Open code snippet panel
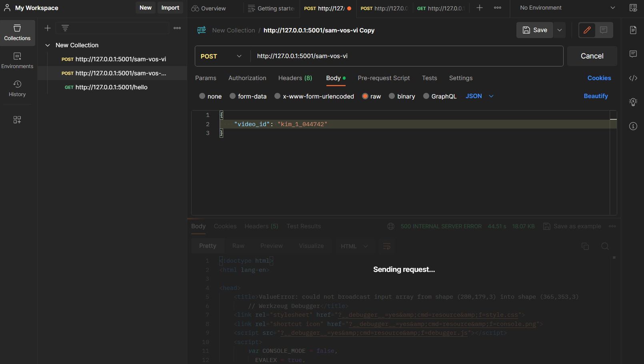 [633, 78]
